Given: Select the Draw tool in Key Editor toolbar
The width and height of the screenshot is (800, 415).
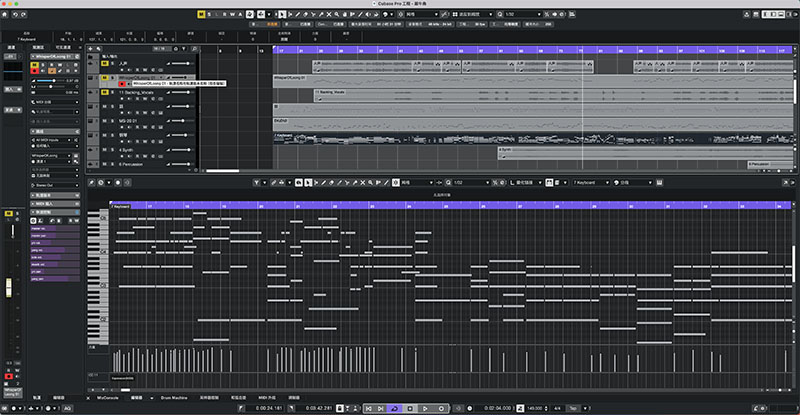Looking at the screenshot, I should click(x=323, y=182).
